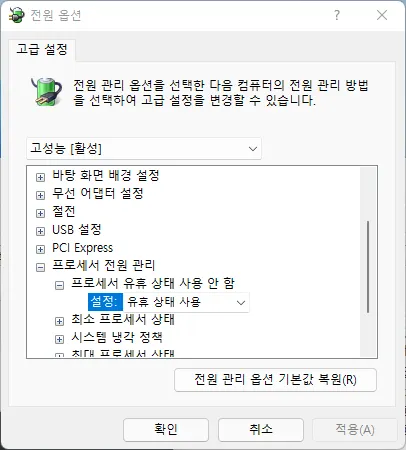406x450 pixels.
Task: Expand the 최소 프로세서 상태 node
Action: 59,321
